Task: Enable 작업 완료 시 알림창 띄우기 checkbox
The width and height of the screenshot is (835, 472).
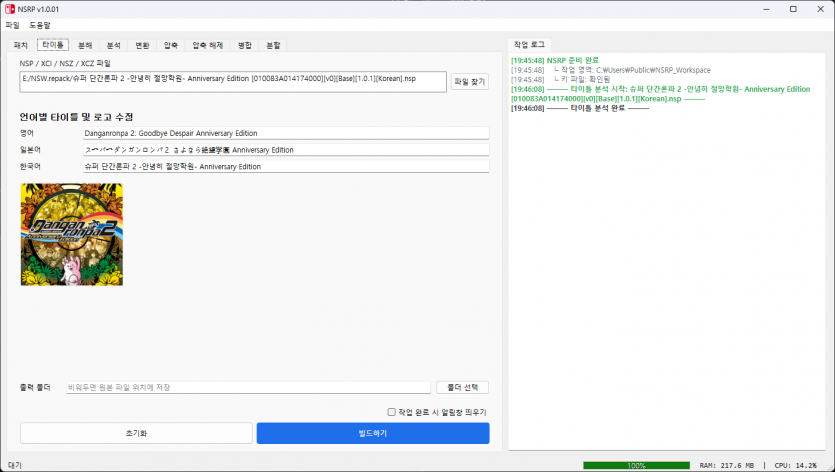Action: click(391, 412)
